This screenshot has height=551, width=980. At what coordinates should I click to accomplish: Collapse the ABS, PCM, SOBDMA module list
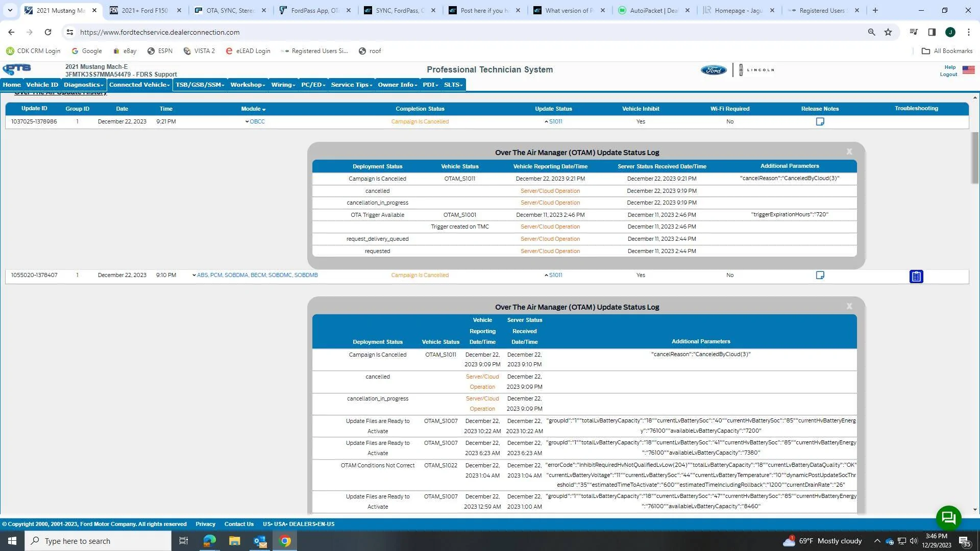pyautogui.click(x=255, y=275)
